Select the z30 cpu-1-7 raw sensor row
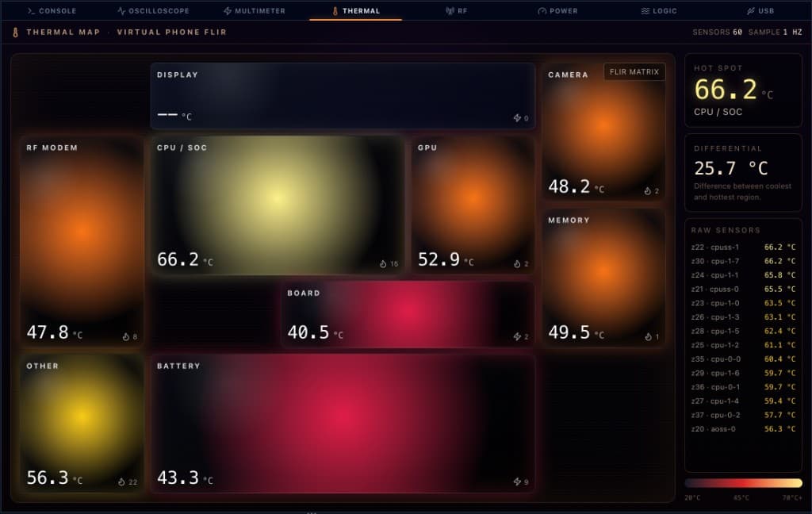This screenshot has height=514, width=812. (x=743, y=261)
